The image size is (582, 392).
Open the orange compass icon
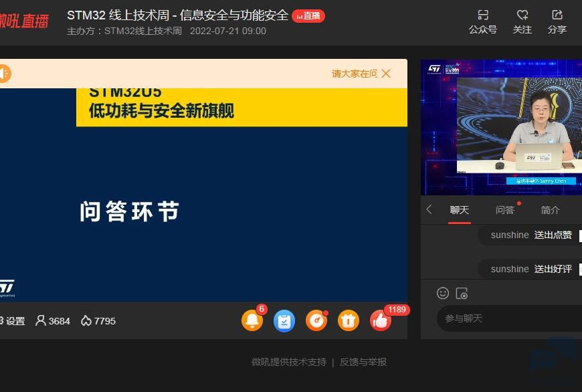316,320
